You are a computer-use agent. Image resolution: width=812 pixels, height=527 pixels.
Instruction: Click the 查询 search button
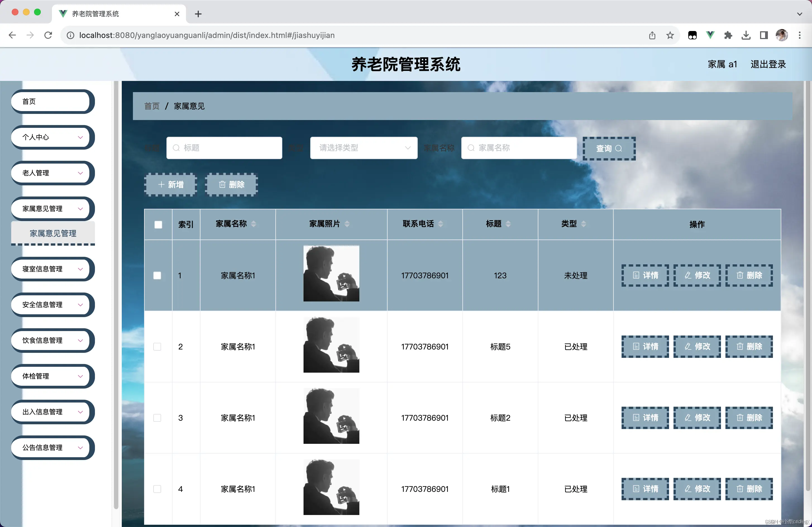609,148
